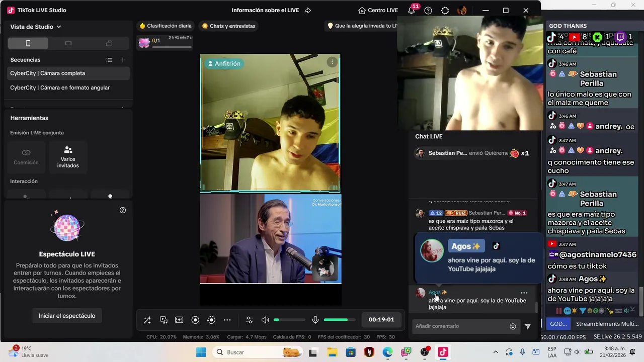Screen dimensions: 644x362
Task: Open the magic wand effects tool
Action: point(147,320)
